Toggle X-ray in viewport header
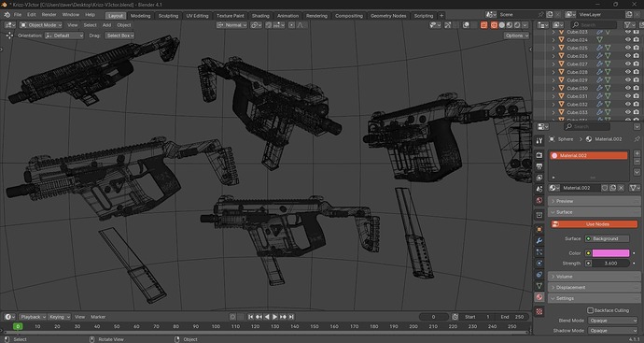This screenshot has width=644, height=343. pos(483,25)
